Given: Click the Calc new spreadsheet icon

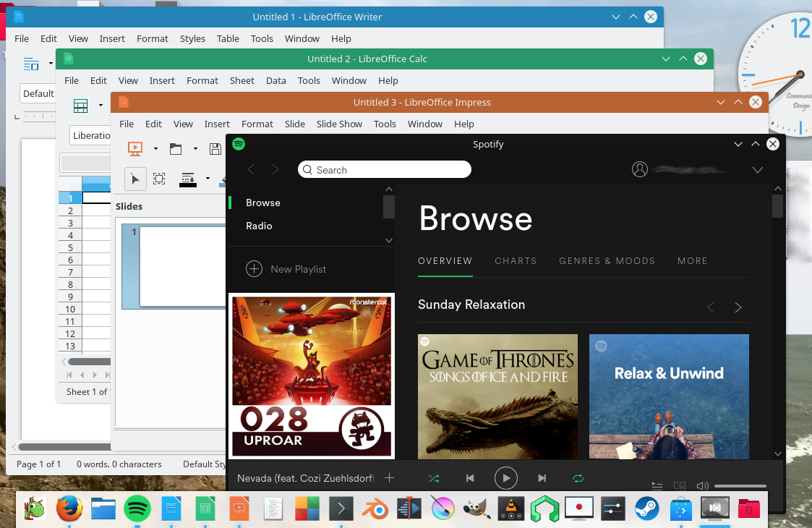Looking at the screenshot, I should [81, 106].
